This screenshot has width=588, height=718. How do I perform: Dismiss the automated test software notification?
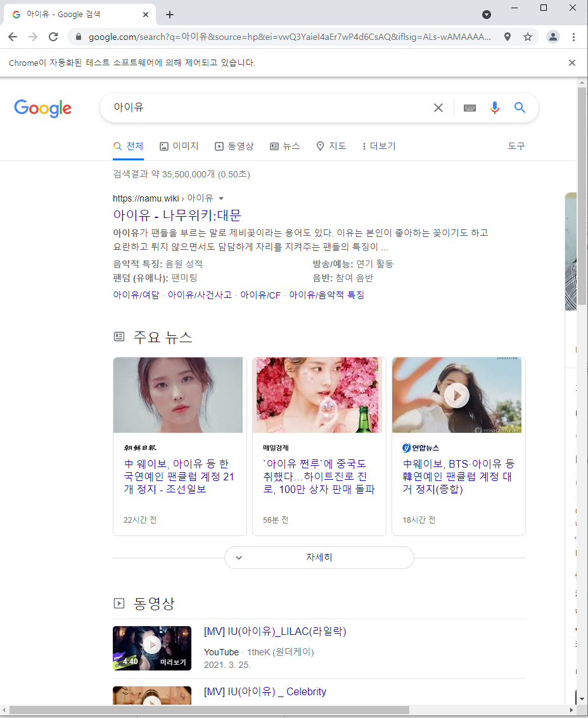tap(572, 63)
